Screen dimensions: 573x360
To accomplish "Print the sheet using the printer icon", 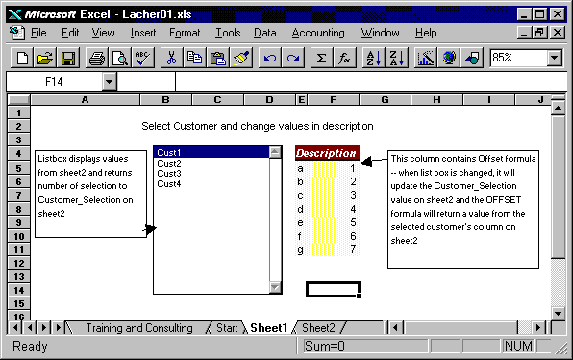I will (x=97, y=58).
